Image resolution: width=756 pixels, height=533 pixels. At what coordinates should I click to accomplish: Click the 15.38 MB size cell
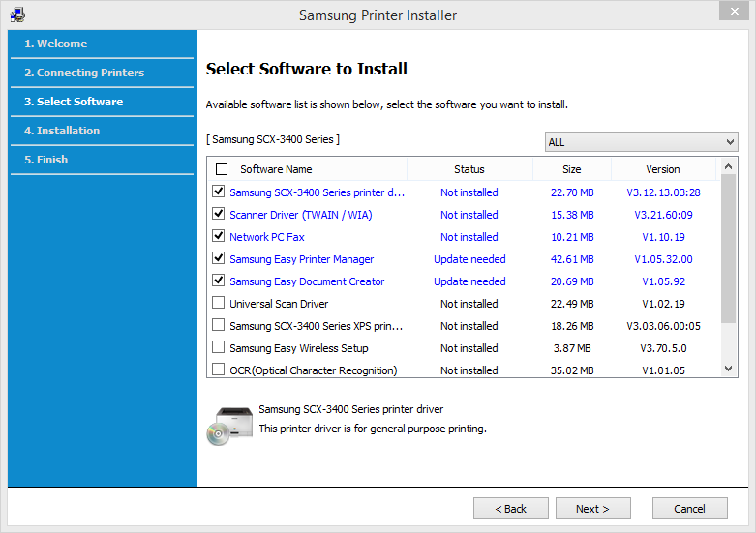click(x=572, y=215)
